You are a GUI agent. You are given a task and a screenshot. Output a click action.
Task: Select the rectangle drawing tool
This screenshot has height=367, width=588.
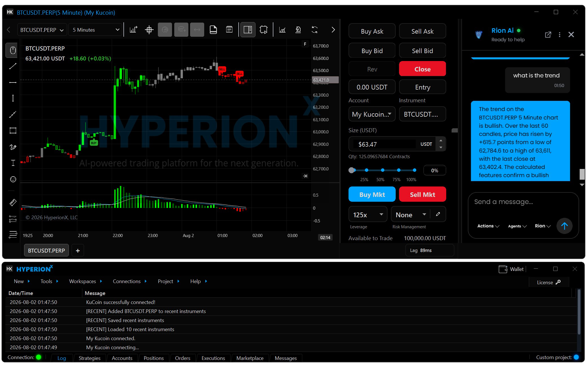pos(13,130)
